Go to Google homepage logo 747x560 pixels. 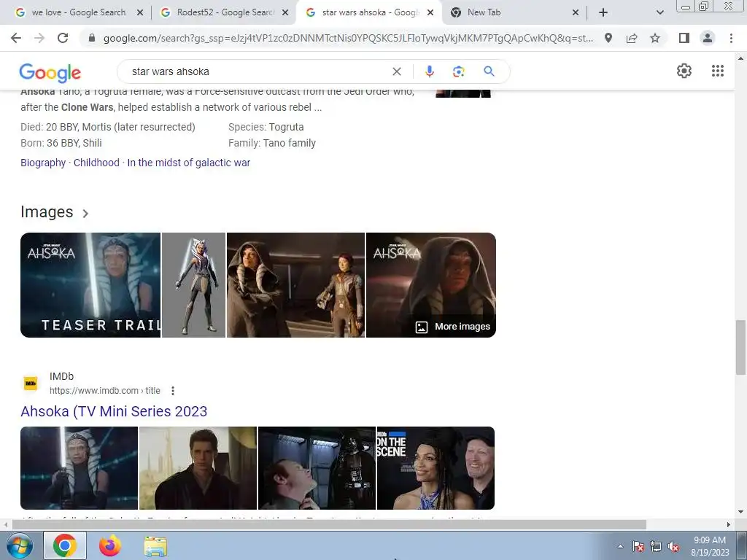50,72
